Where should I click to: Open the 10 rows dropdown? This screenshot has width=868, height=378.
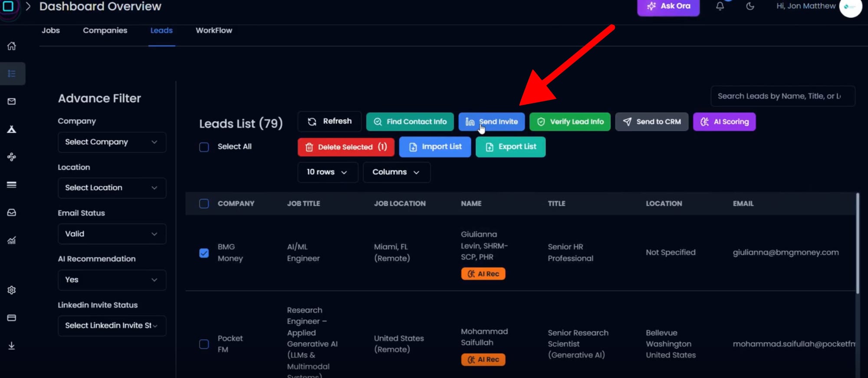click(327, 172)
